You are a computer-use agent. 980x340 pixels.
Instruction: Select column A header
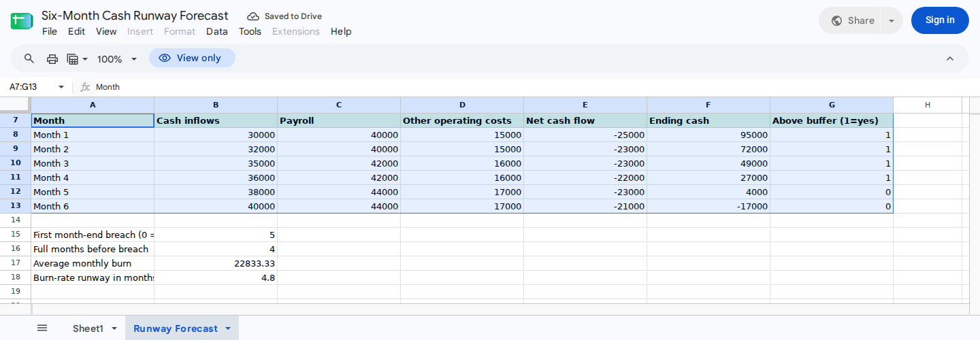pos(93,105)
